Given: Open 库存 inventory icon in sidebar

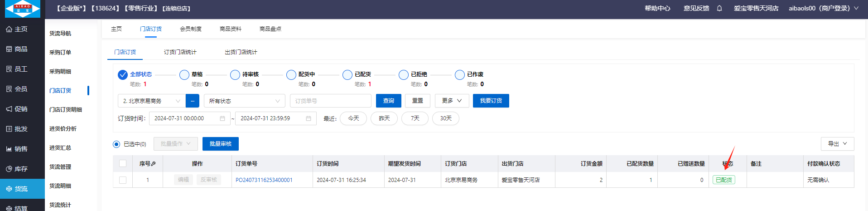Looking at the screenshot, I should pos(9,169).
